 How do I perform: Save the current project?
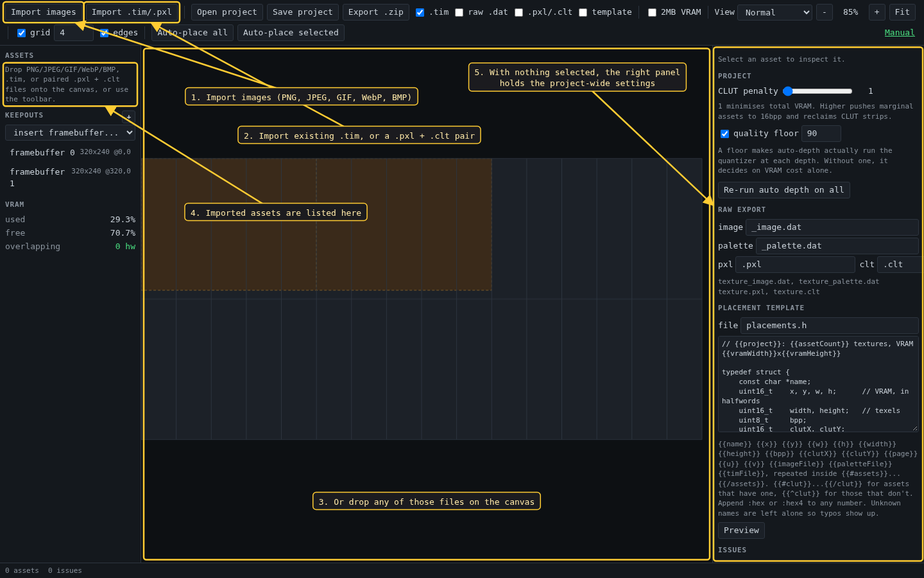[x=302, y=12]
